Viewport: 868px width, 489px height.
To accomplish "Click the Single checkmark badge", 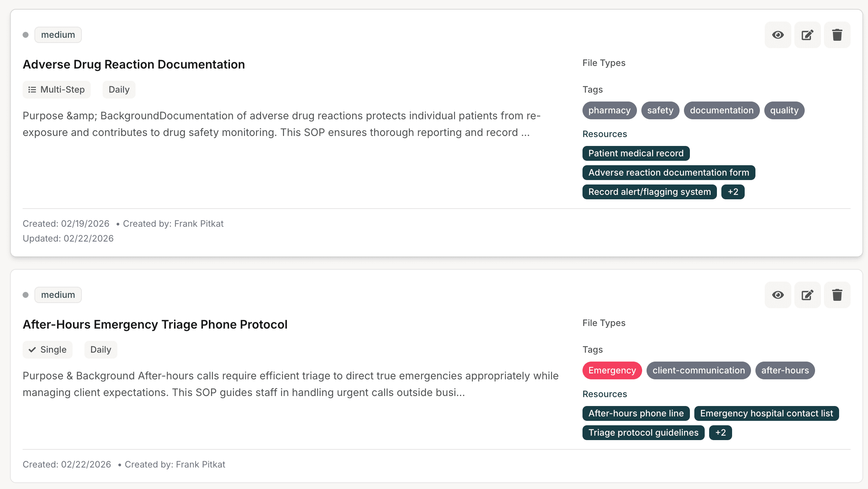I will (47, 350).
